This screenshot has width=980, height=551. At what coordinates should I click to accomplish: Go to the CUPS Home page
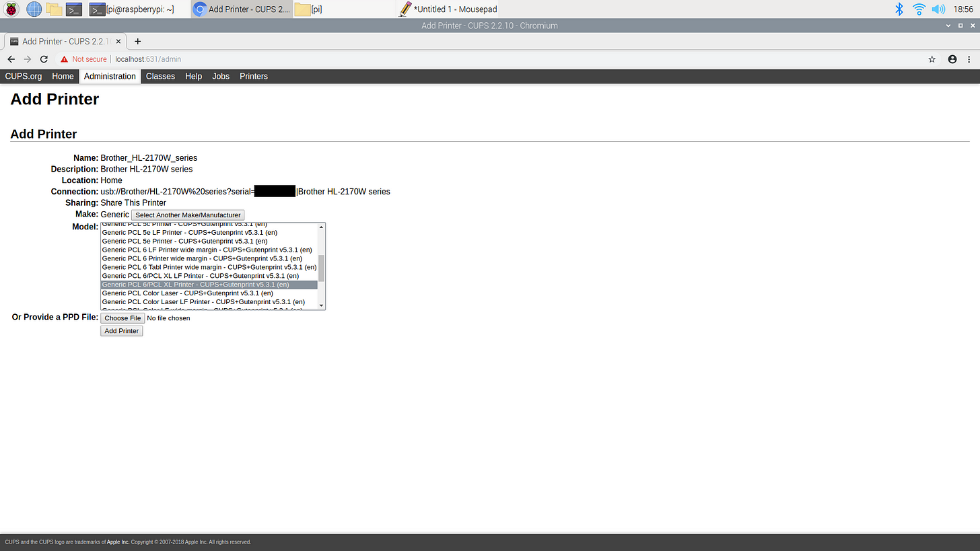63,76
